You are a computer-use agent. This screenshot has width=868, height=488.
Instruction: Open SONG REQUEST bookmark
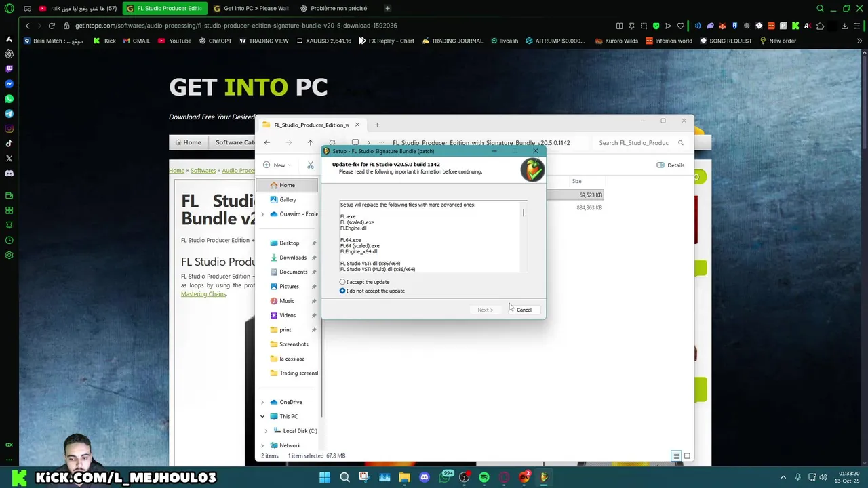(x=726, y=41)
